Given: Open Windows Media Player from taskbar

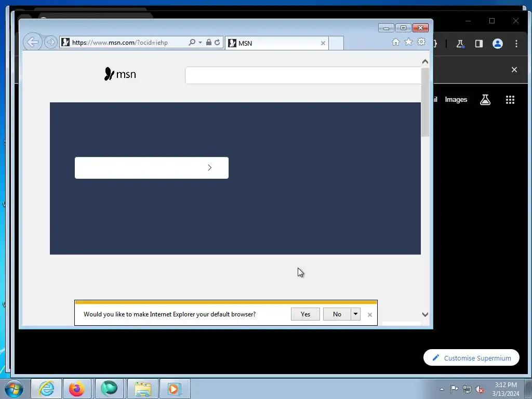Looking at the screenshot, I should click(175, 389).
